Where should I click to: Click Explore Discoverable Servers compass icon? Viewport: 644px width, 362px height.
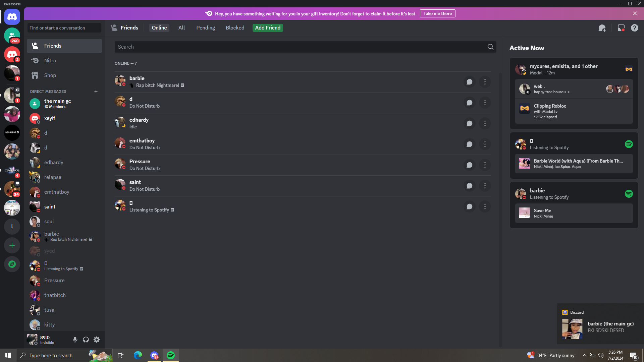(x=12, y=264)
